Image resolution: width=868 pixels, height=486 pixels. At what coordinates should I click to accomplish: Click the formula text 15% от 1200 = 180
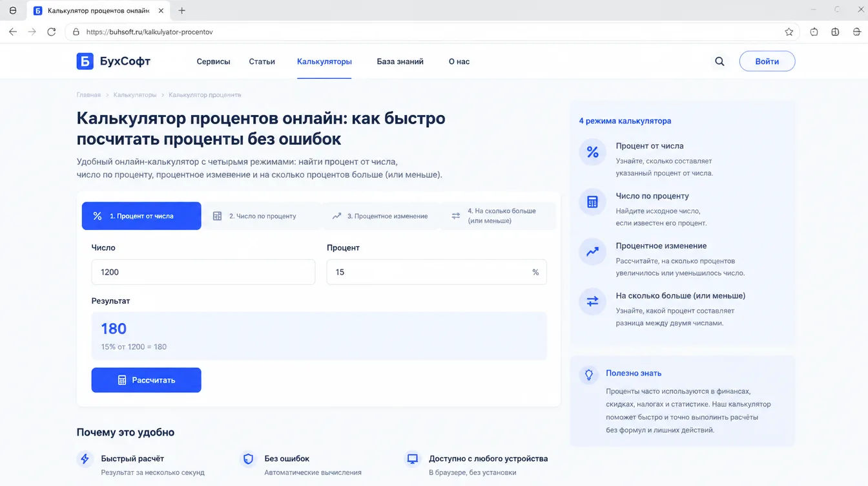(134, 347)
